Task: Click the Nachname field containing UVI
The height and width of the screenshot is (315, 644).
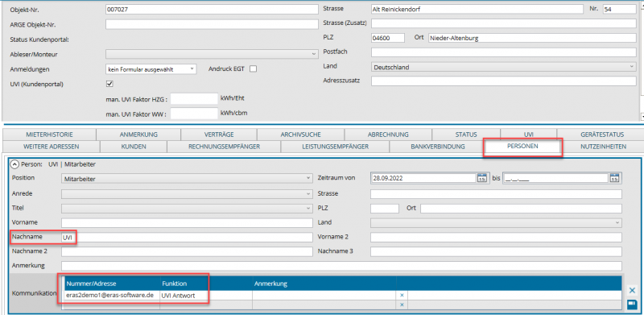Action: click(187, 238)
